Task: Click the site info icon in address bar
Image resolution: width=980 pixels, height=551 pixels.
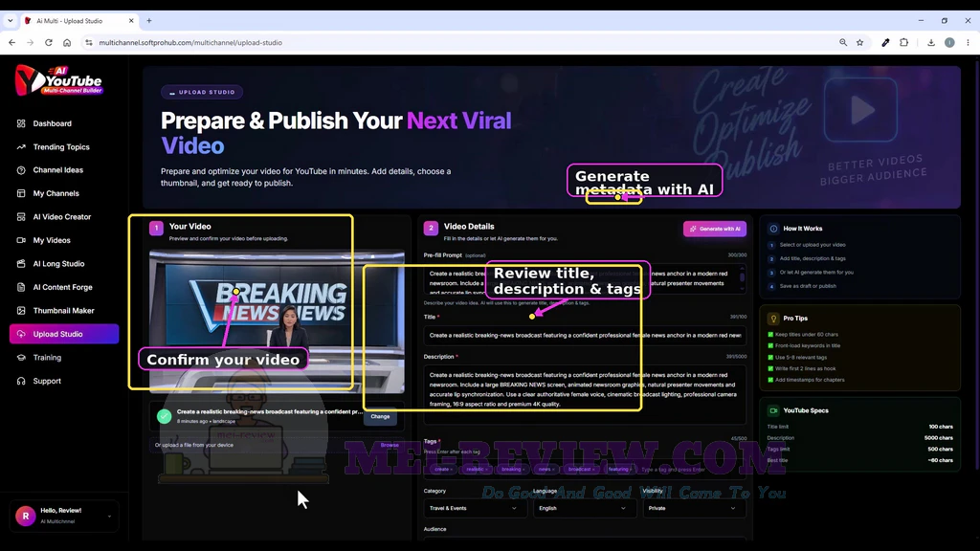Action: point(89,42)
